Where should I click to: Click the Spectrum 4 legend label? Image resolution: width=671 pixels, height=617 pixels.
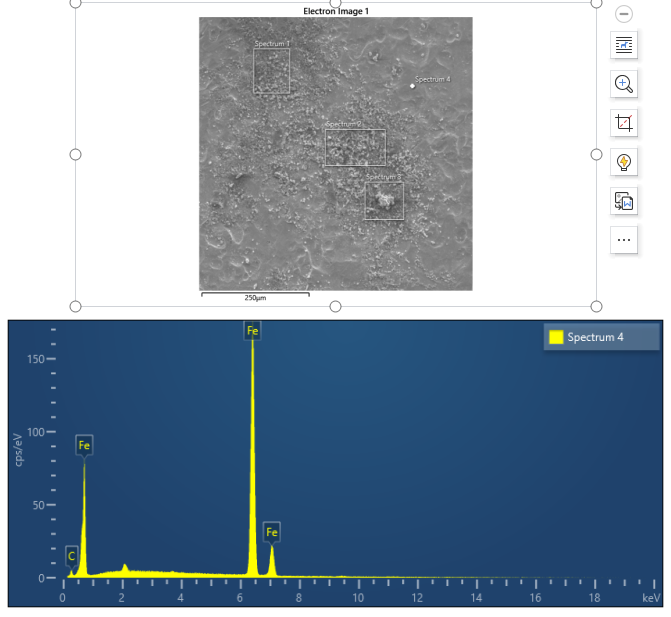596,337
